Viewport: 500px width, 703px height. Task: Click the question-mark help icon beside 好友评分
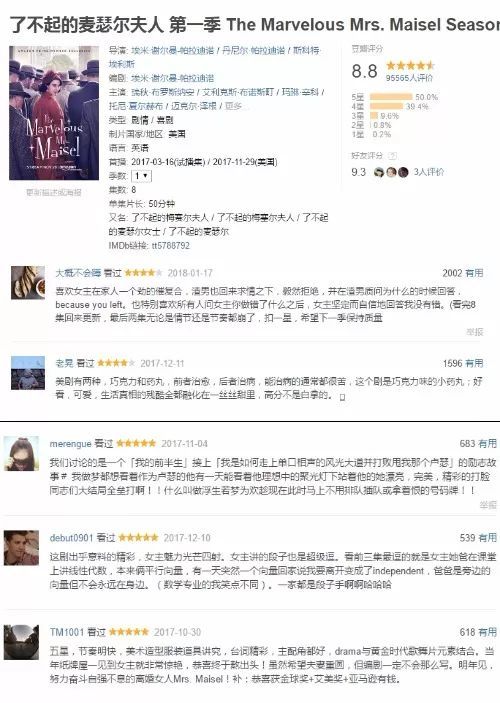pos(392,156)
